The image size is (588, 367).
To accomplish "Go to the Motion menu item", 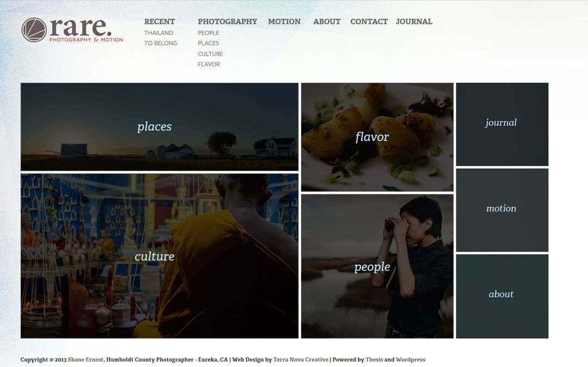I will tap(284, 22).
